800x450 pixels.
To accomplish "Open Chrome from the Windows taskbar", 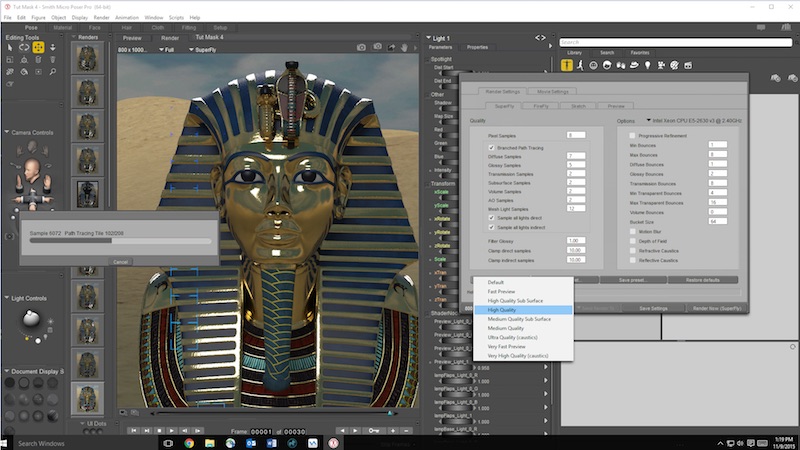I will click(189, 443).
